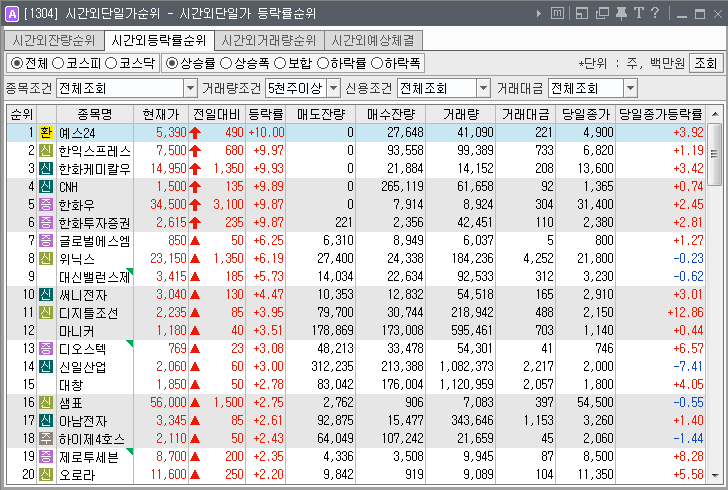Screen dimensions: 728x490
Task: Select the 대신밸런스제 stock name
Action: point(95,277)
